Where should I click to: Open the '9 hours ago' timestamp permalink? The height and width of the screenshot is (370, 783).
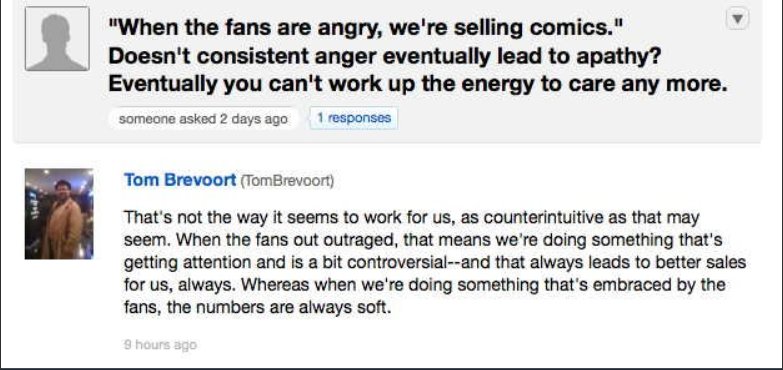(160, 345)
